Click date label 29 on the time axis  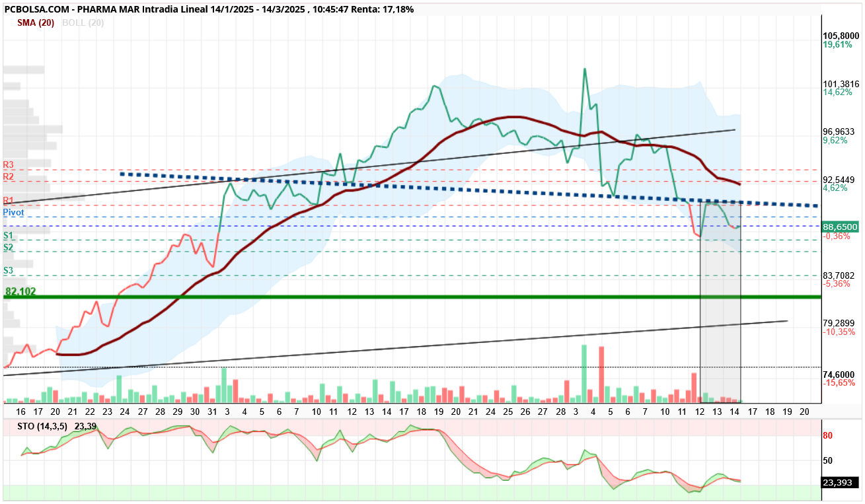(177, 411)
